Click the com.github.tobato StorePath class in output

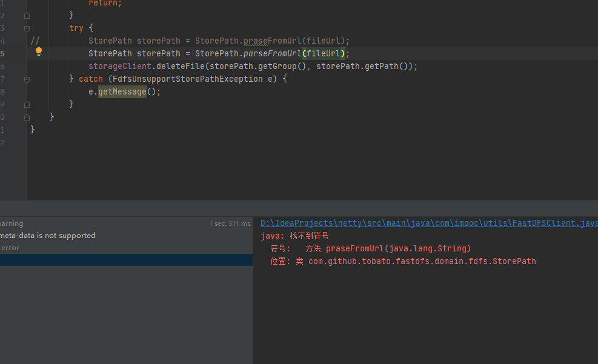click(x=422, y=261)
